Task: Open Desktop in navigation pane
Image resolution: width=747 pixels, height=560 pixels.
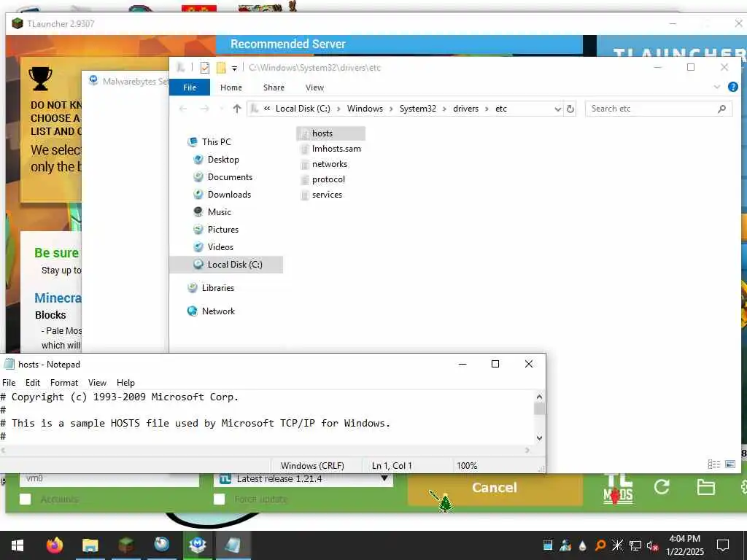Action: pos(223,160)
